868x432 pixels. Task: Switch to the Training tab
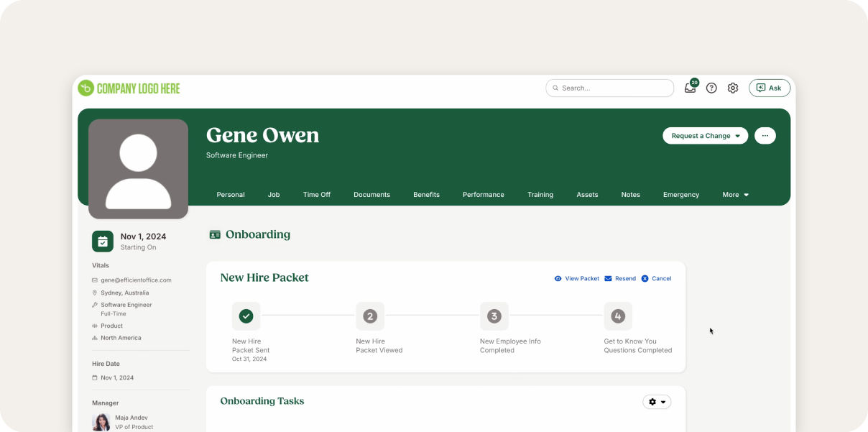[540, 195]
